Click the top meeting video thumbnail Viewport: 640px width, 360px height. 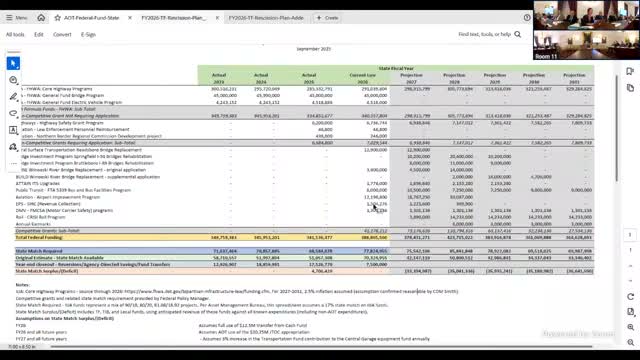pos(587,15)
